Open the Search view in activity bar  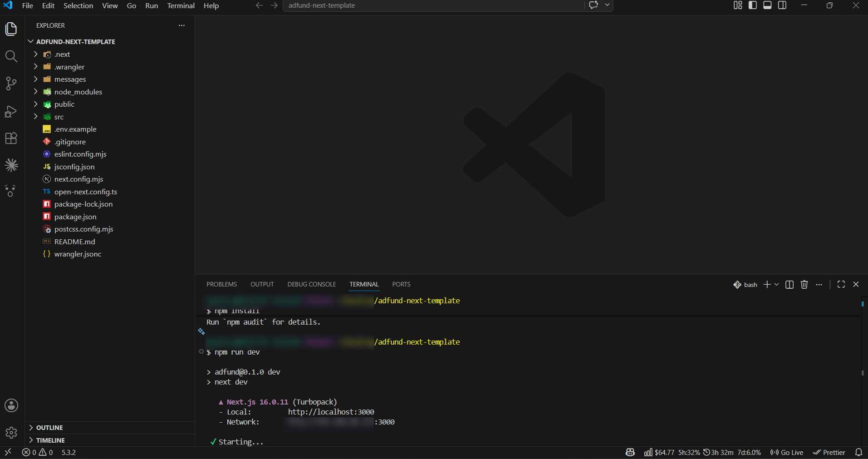coord(11,56)
